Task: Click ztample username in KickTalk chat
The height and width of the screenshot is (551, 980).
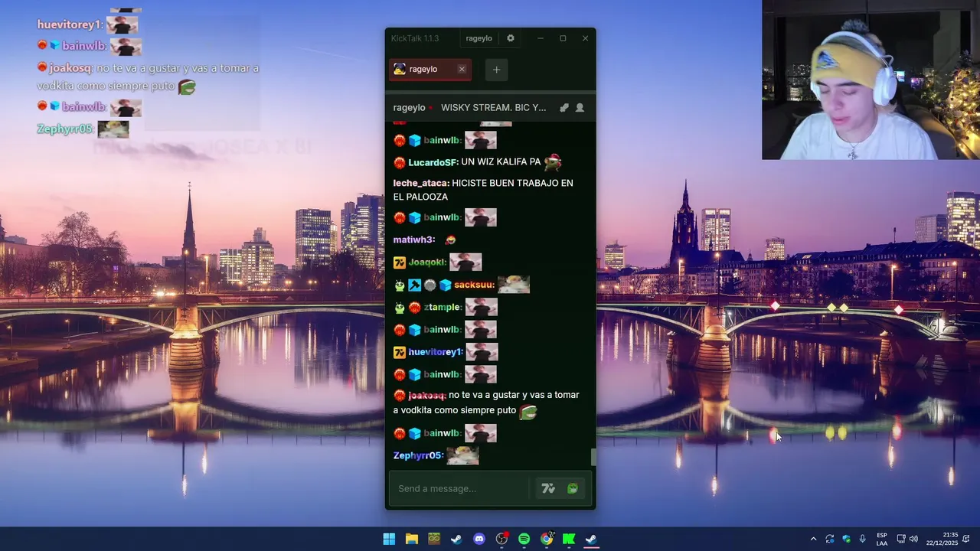Action: (443, 307)
